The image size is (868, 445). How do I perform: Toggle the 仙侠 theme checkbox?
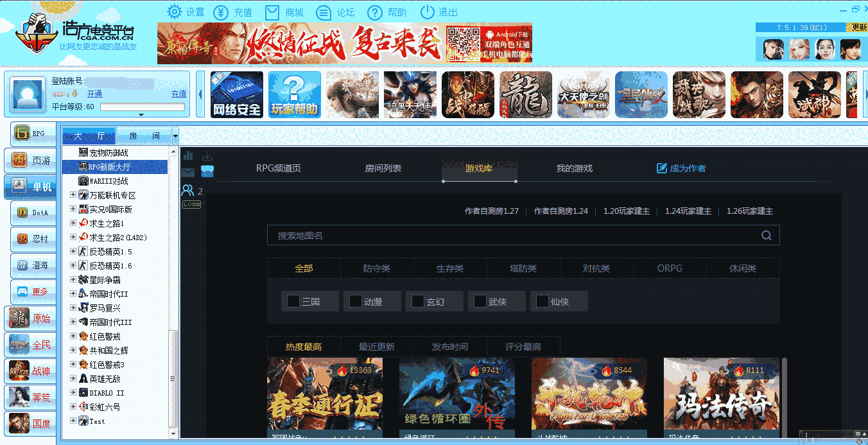[542, 301]
